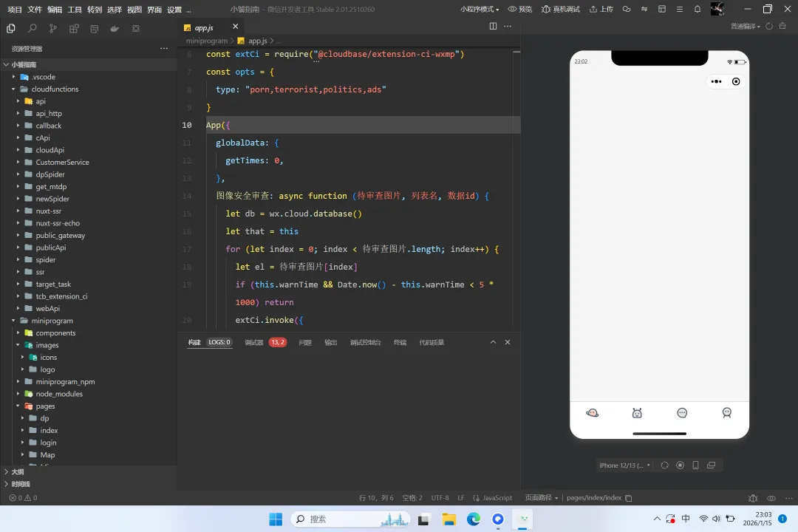Screen dimensions: 798x532
Task: Maximize the bottom panel with the chevron
Action: click(493, 342)
